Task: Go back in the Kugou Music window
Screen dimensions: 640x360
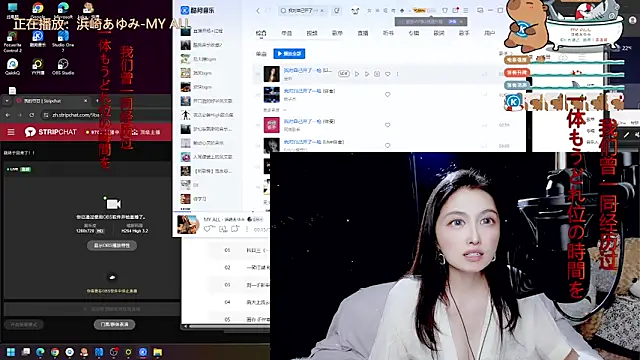Action: click(258, 11)
